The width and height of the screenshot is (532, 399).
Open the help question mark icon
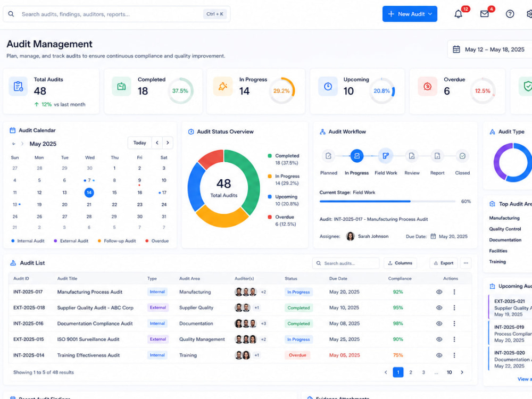tap(510, 14)
